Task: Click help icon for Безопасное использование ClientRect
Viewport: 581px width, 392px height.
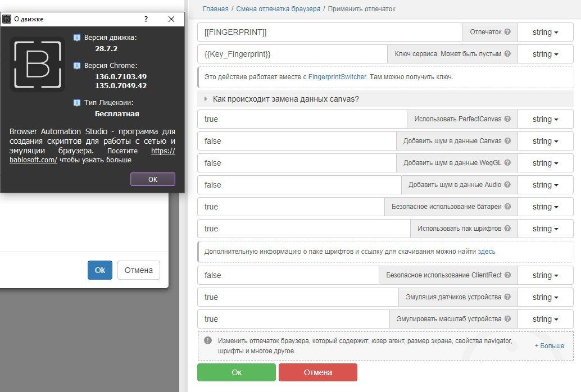Action: coord(507,275)
